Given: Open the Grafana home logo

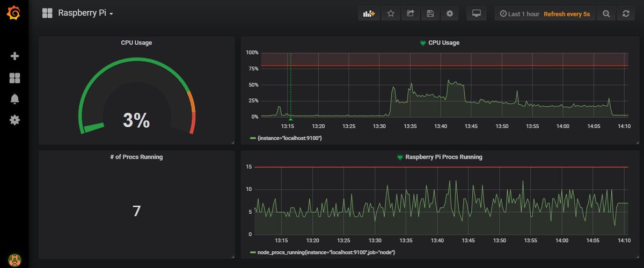Looking at the screenshot, I should point(14,13).
